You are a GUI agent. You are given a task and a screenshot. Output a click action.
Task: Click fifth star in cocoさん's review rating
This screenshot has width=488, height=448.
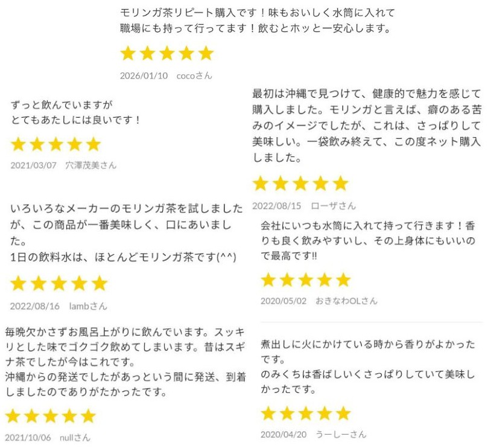point(206,54)
